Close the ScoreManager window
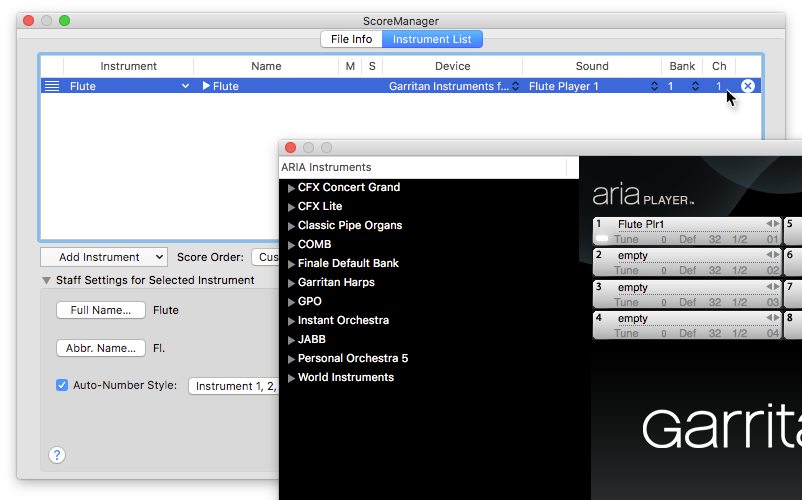802x500 pixels. pos(29,20)
